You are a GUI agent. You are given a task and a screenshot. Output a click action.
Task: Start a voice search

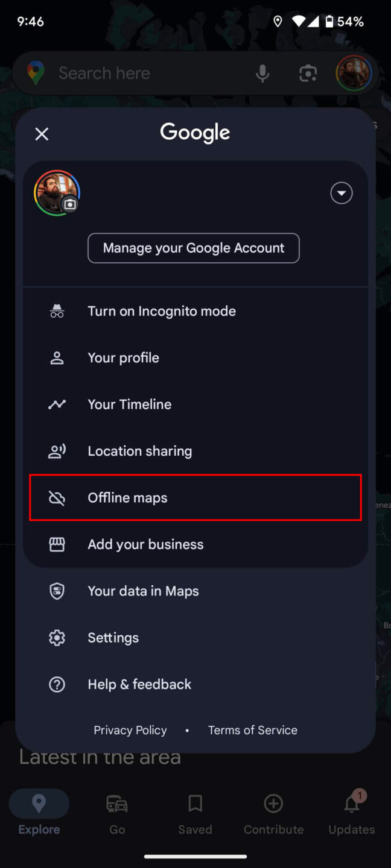click(x=262, y=72)
